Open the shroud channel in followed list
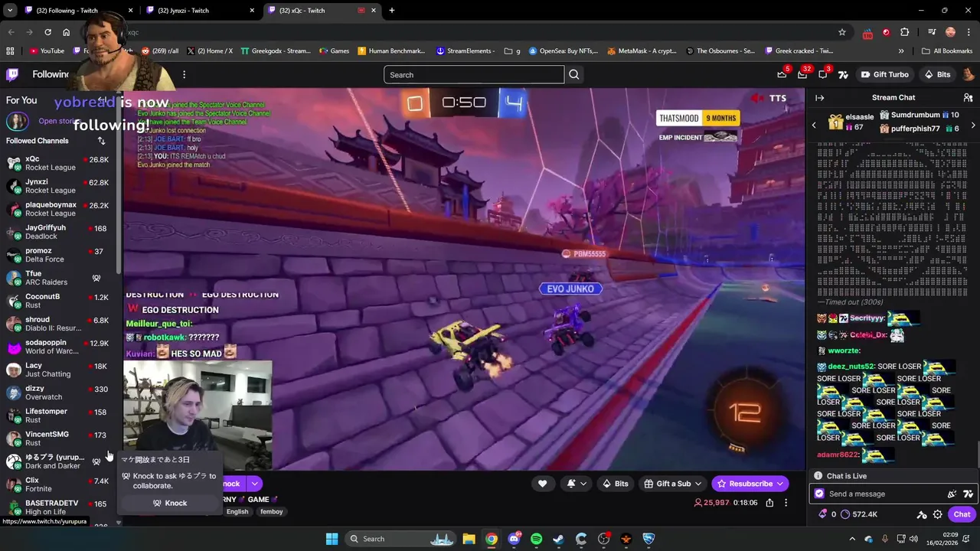 58,324
